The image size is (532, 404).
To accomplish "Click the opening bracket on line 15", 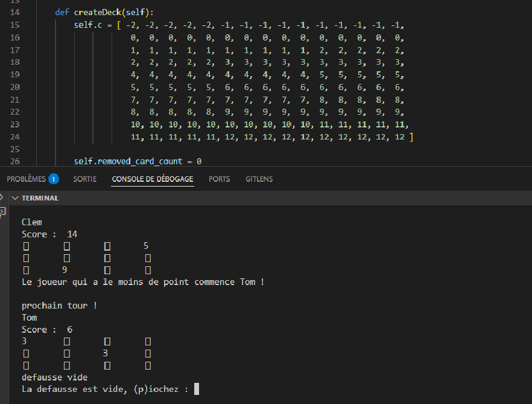I will [x=119, y=25].
